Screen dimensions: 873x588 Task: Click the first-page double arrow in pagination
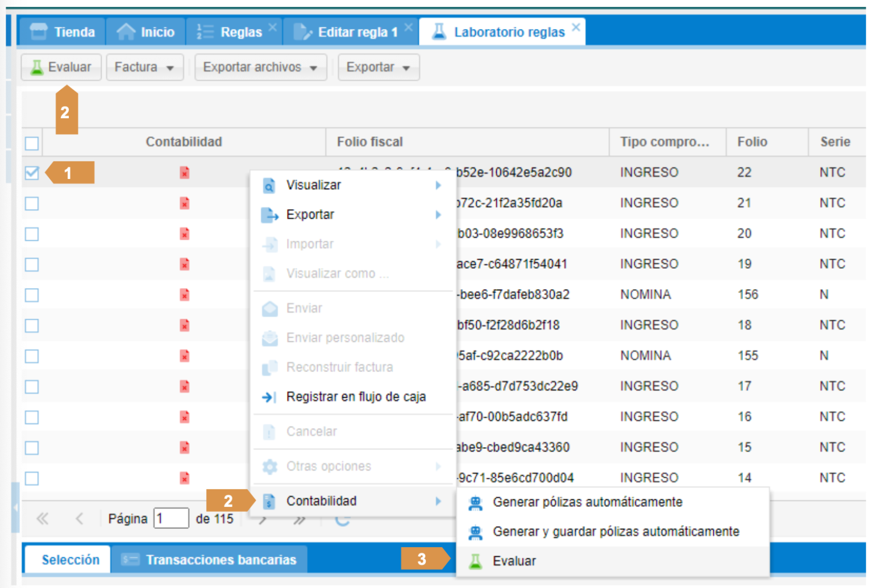coord(43,519)
